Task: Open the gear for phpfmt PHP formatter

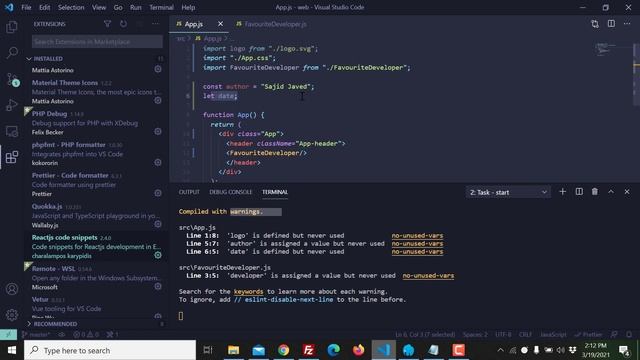Action: 158,162
